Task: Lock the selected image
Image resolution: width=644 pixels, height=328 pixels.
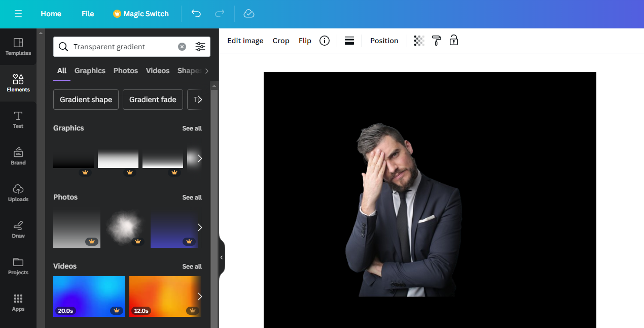Action: 454,41
